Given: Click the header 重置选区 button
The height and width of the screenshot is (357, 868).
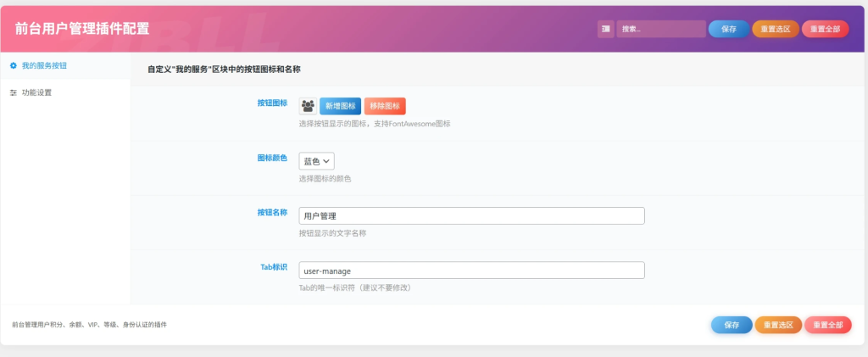Looking at the screenshot, I should coord(776,30).
